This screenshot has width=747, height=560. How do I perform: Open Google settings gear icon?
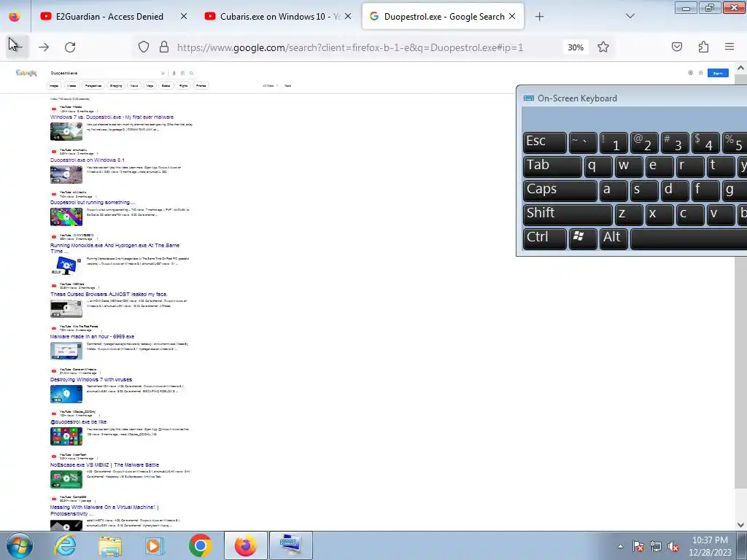[x=690, y=73]
